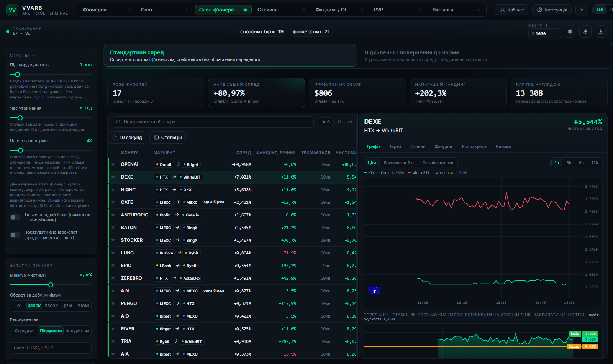The width and height of the screenshot is (613, 364).
Task: Click the Обсяг $ volume input field
Action: pyautogui.click(x=544, y=34)
